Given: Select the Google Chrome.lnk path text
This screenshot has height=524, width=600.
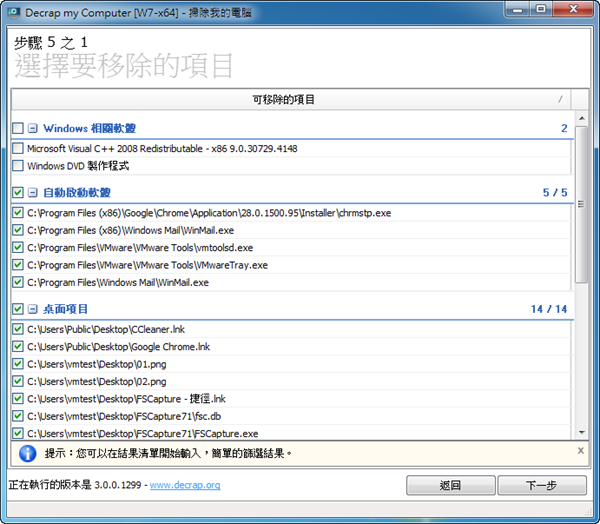Looking at the screenshot, I should 119,347.
